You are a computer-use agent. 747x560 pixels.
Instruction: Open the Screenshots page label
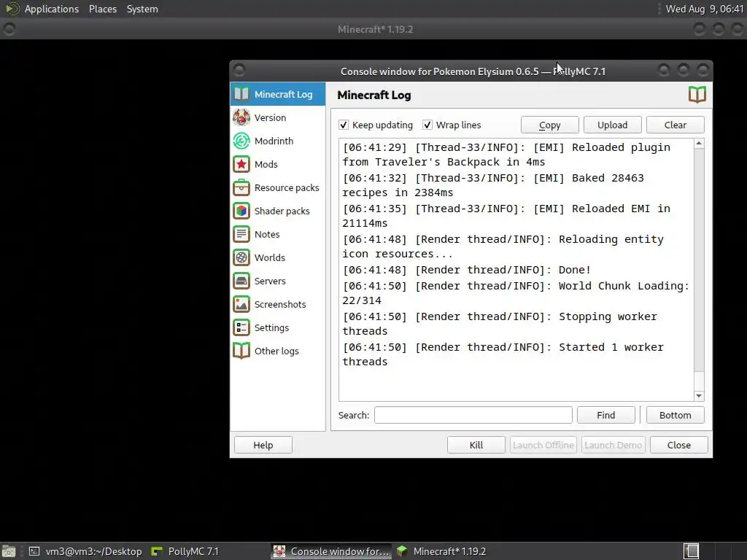pyautogui.click(x=280, y=304)
